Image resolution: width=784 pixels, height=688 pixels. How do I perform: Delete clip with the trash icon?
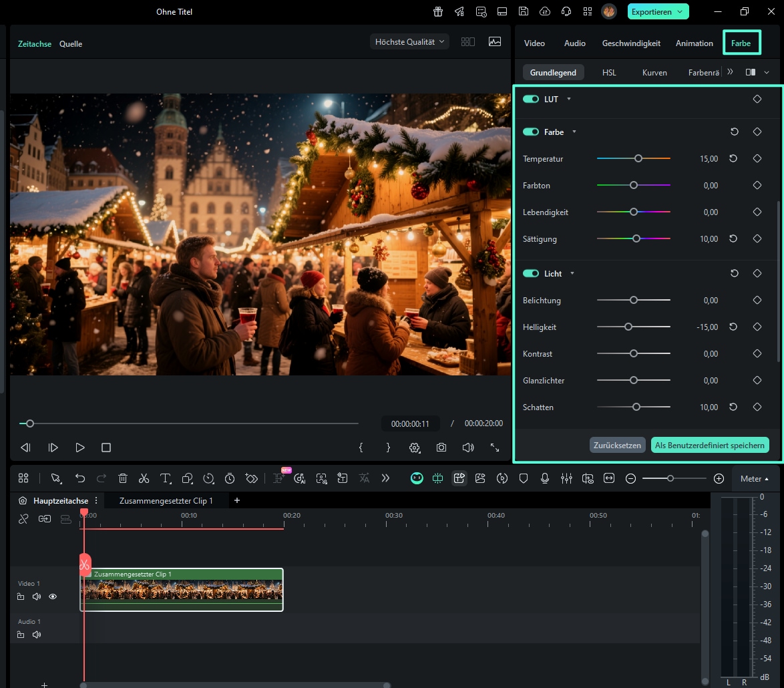tap(123, 478)
